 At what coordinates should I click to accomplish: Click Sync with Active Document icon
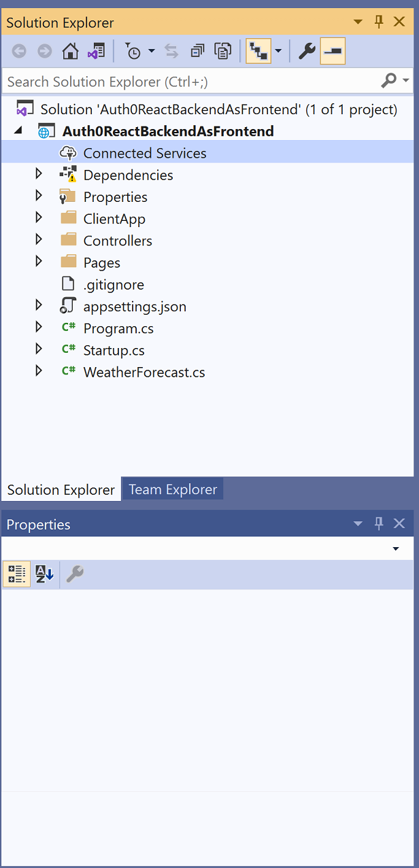pos(171,51)
